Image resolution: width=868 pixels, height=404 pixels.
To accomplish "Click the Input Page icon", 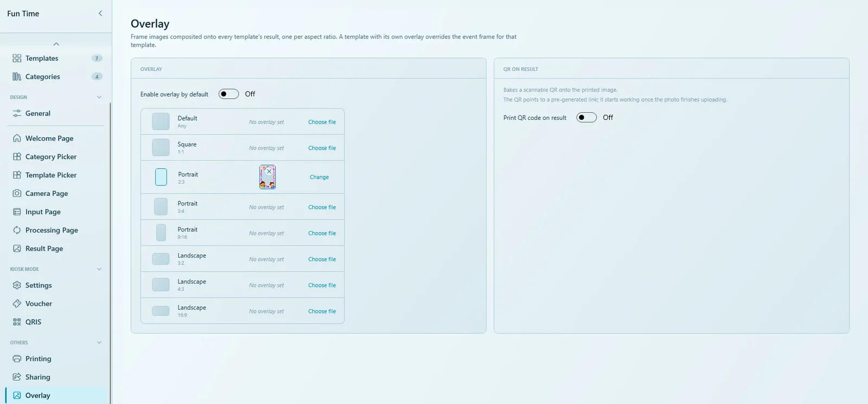I will [x=17, y=212].
